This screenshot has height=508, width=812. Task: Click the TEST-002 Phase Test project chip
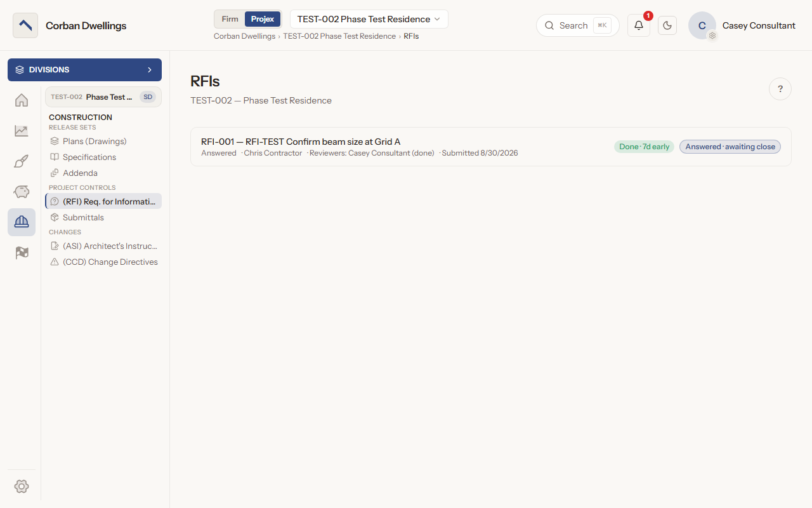coord(103,97)
